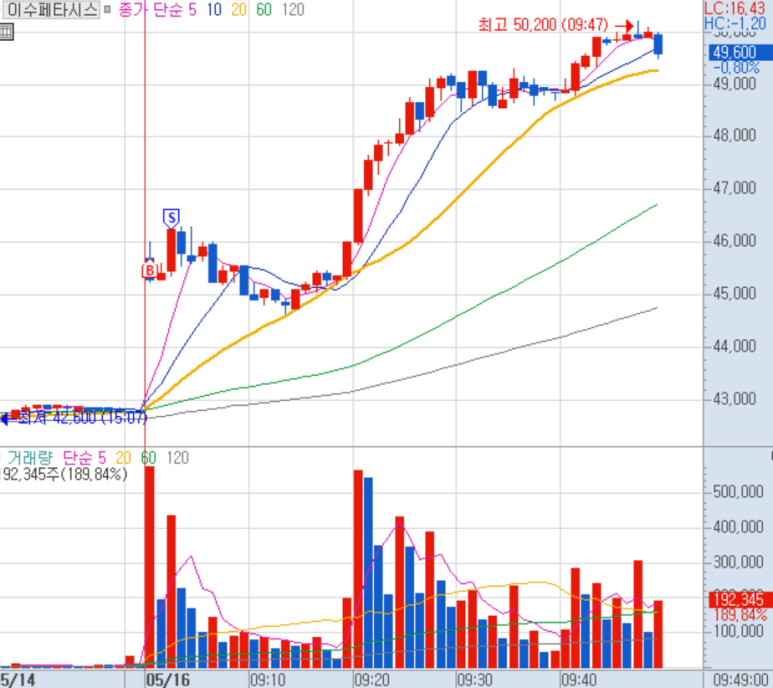
Task: Click the 5/14 date on time axis
Action: pos(18,680)
